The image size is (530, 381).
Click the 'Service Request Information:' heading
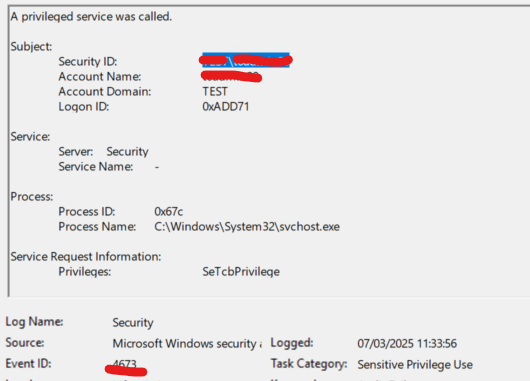click(86, 257)
